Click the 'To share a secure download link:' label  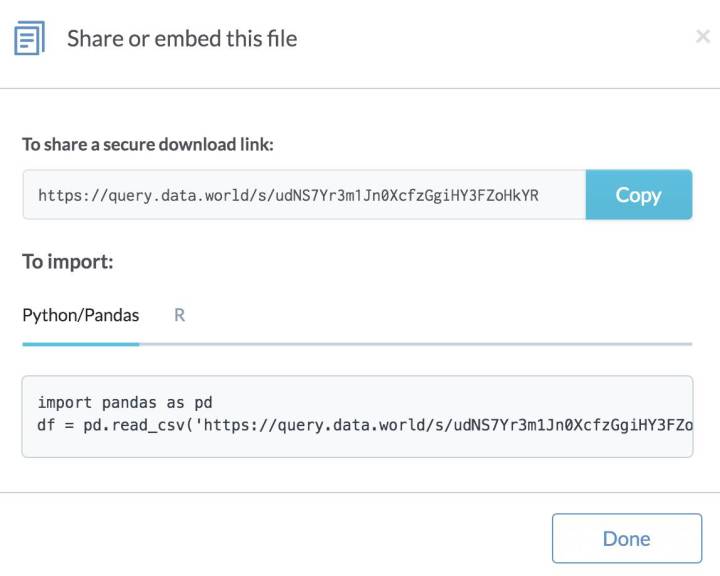click(x=148, y=145)
